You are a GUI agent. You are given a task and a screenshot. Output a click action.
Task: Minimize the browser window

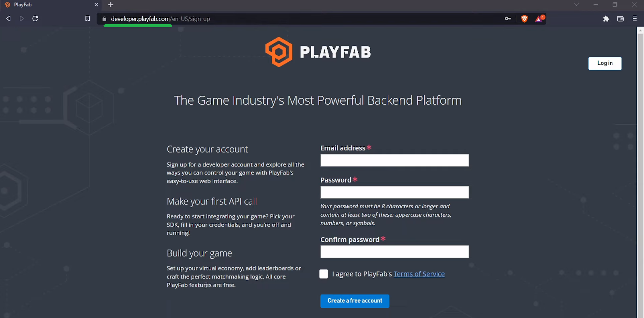pos(596,5)
